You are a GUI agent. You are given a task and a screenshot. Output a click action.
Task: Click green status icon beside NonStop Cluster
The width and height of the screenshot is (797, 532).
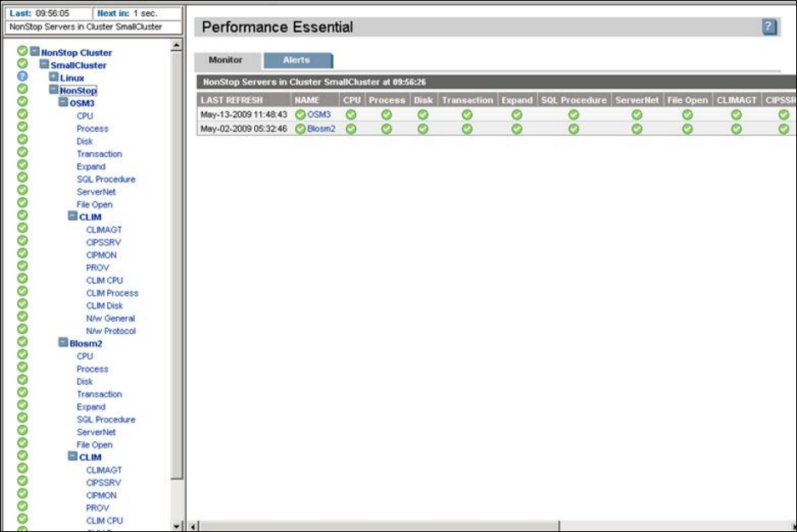click(22, 51)
